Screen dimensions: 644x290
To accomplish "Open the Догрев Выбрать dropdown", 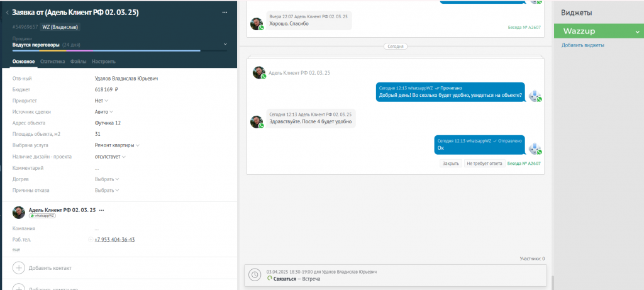I will [107, 179].
